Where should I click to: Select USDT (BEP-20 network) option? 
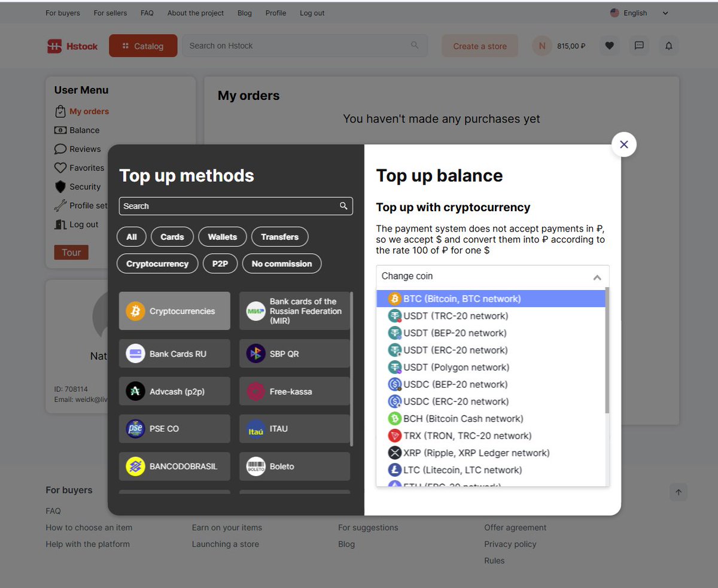pyautogui.click(x=491, y=333)
